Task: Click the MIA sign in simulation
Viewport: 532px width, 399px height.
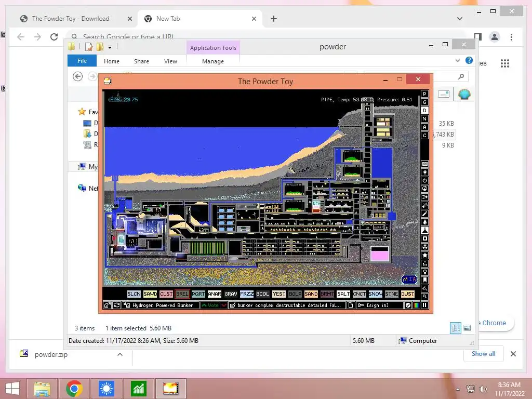Action: point(409,279)
